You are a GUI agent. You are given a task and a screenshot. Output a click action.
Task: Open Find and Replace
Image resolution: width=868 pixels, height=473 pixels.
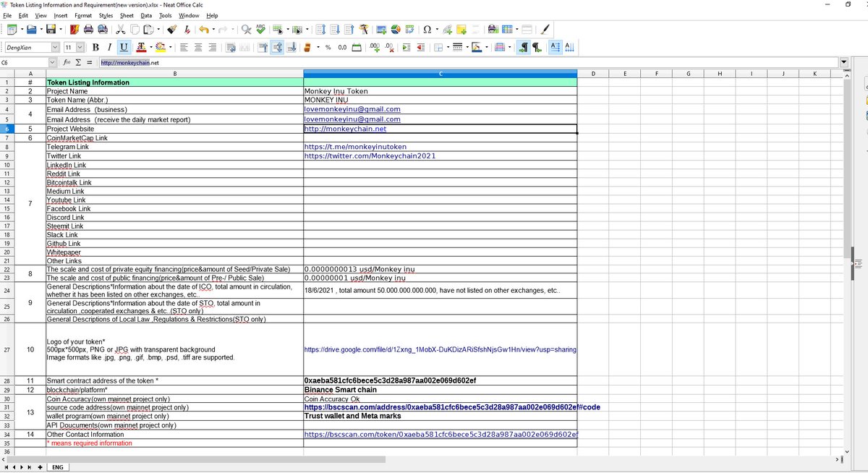click(247, 30)
